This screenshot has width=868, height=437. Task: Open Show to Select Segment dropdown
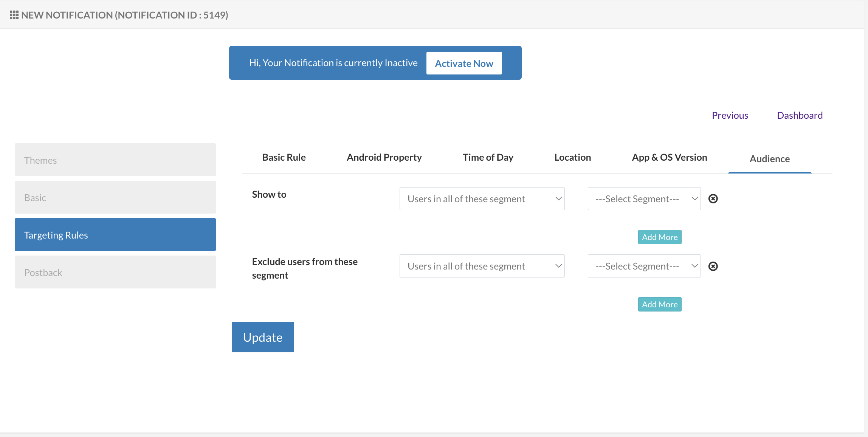[x=644, y=199]
